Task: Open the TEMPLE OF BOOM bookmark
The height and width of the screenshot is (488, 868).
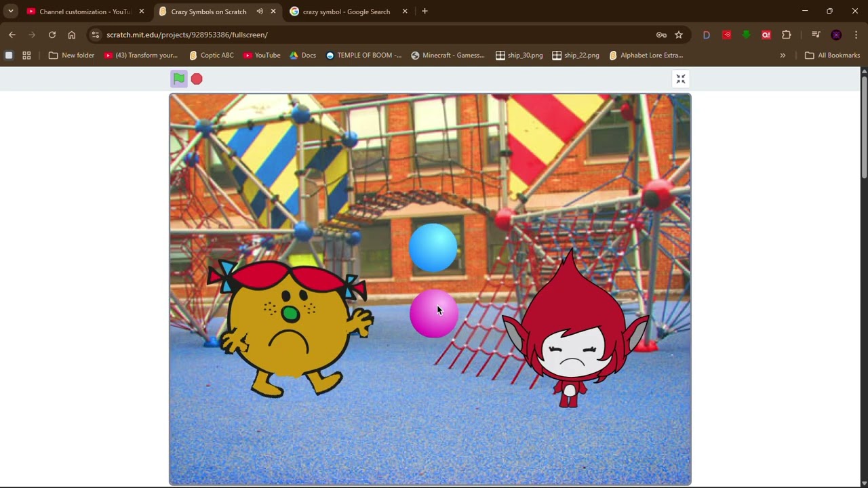Action: (363, 56)
